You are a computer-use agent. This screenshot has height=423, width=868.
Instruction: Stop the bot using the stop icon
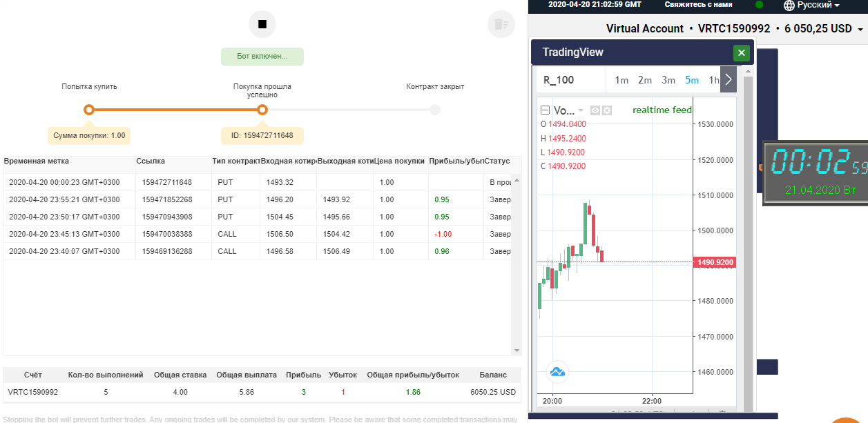coord(262,24)
